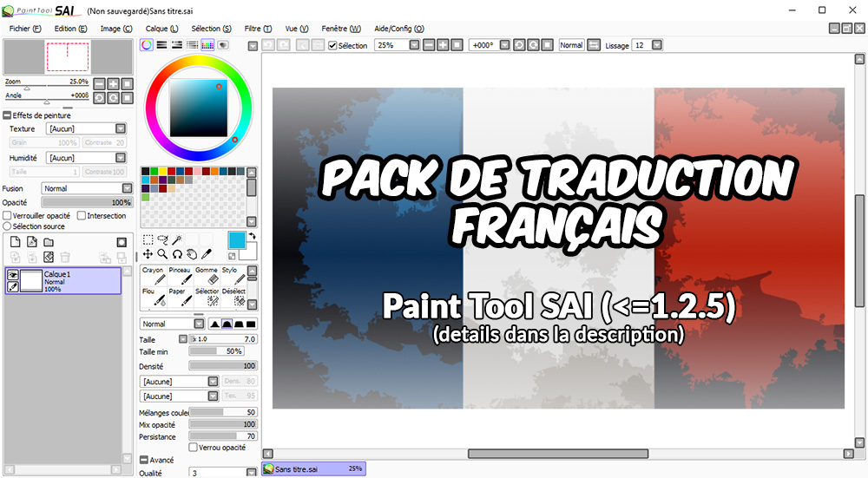Select the hand pan tool
The image size is (868, 478).
pyautogui.click(x=192, y=254)
